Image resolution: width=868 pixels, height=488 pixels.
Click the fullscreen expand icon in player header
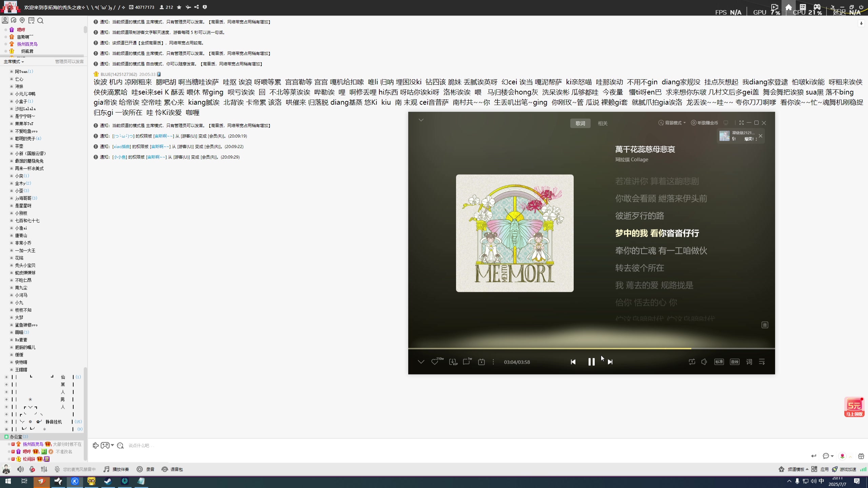(x=742, y=123)
